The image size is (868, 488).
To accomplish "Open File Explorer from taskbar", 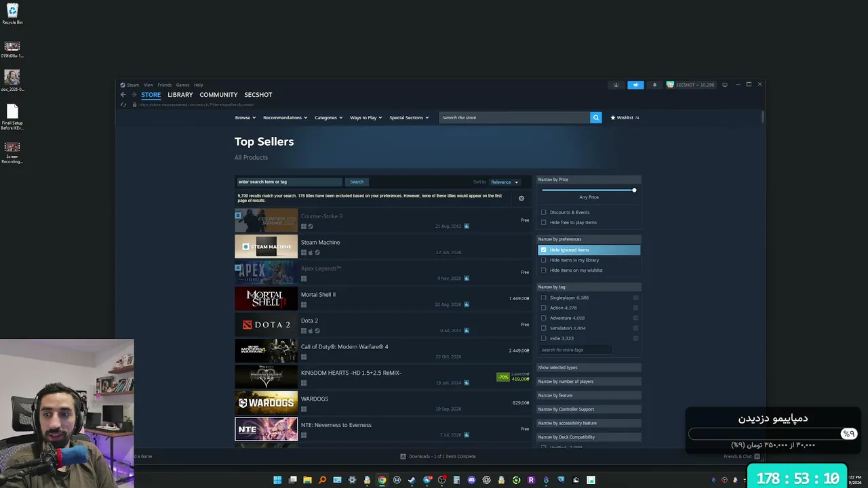I will pos(307,480).
